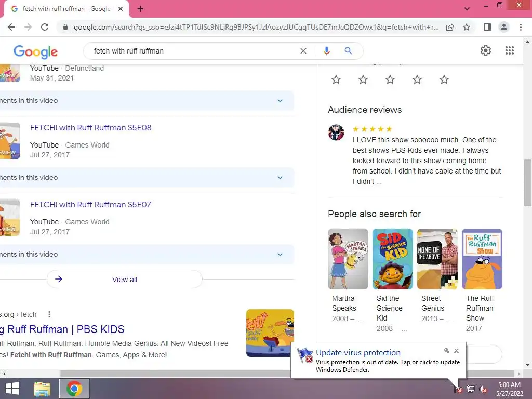Viewport: 532px width, 399px height.
Task: Share this page using the share icon
Action: pos(450,27)
